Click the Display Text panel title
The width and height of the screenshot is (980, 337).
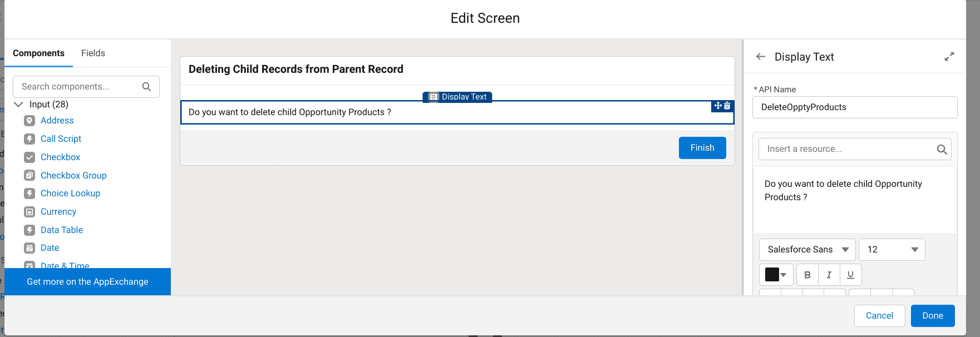click(804, 57)
